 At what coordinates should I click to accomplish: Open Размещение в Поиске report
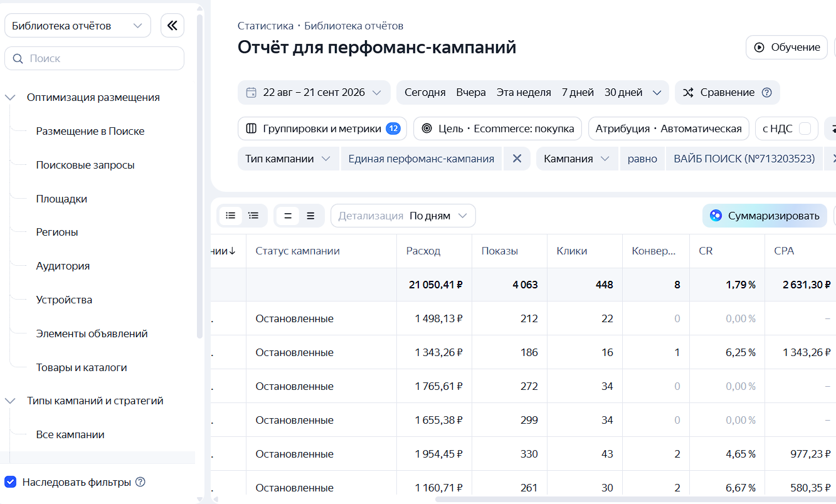(90, 131)
